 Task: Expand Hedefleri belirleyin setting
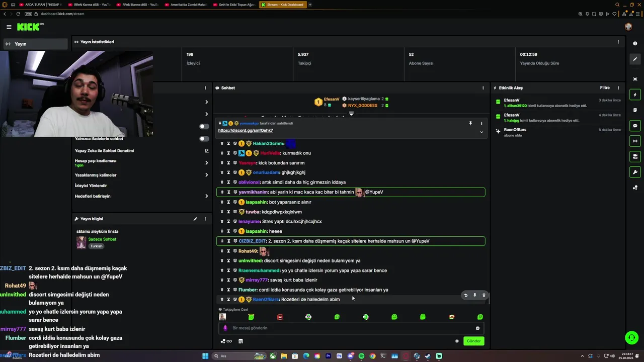tap(206, 196)
